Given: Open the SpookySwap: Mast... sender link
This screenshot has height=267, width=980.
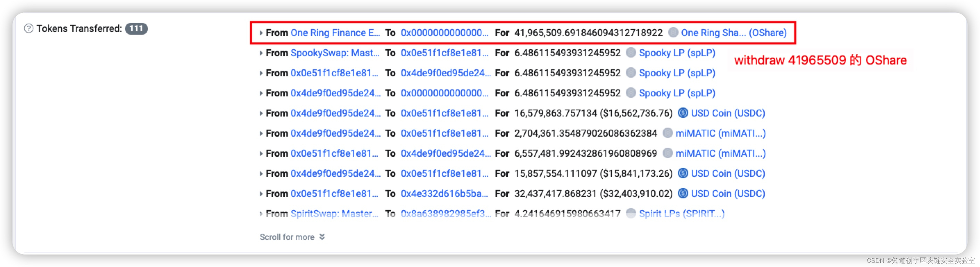Looking at the screenshot, I should pos(335,53).
